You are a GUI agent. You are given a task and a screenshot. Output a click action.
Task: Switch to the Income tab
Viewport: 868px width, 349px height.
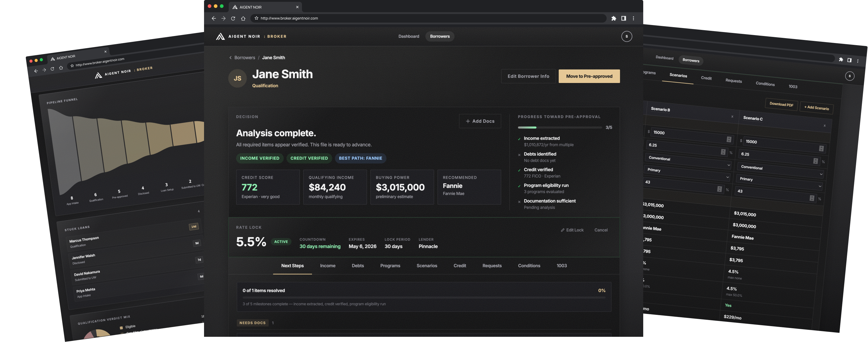click(x=328, y=266)
